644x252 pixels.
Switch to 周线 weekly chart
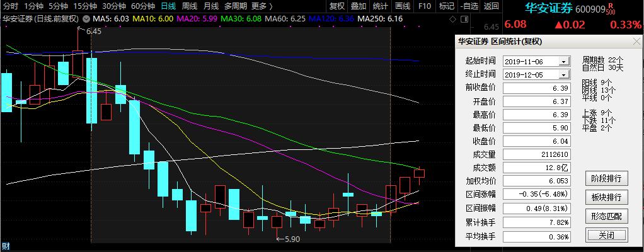(x=189, y=6)
